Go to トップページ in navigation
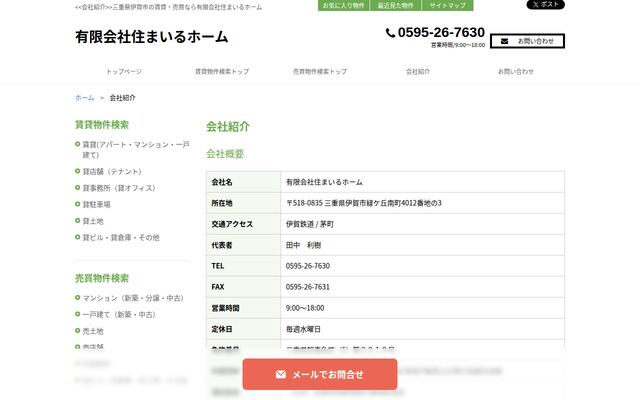 click(x=124, y=71)
